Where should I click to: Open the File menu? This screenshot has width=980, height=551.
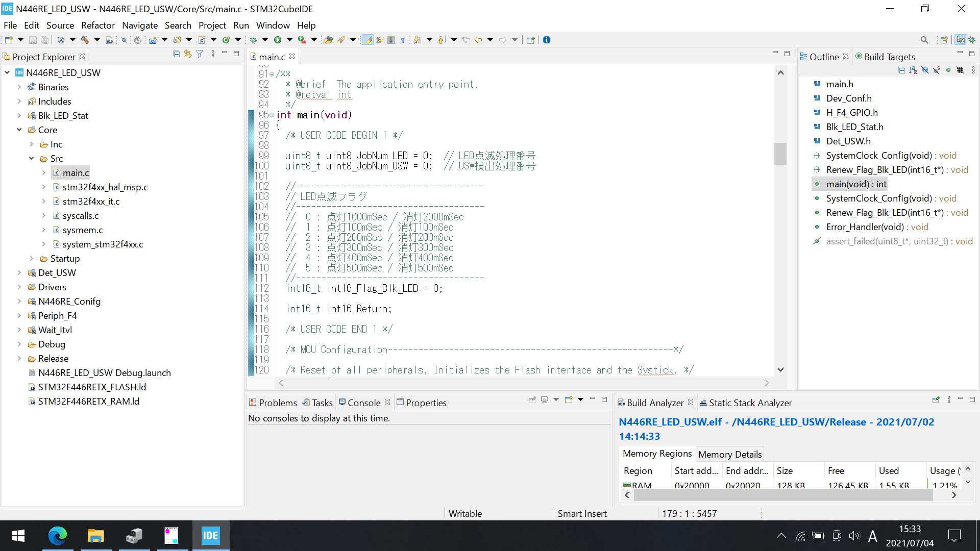pyautogui.click(x=10, y=25)
